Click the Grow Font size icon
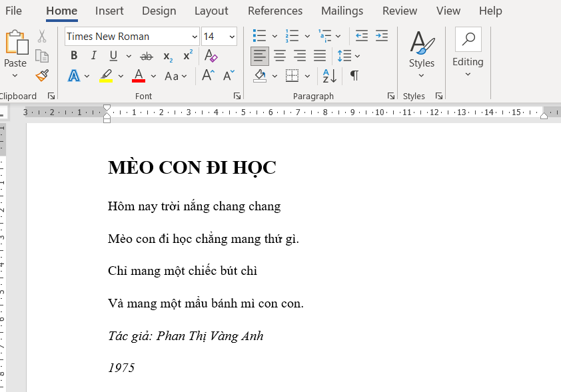Image resolution: width=561 pixels, height=392 pixels. [x=208, y=76]
